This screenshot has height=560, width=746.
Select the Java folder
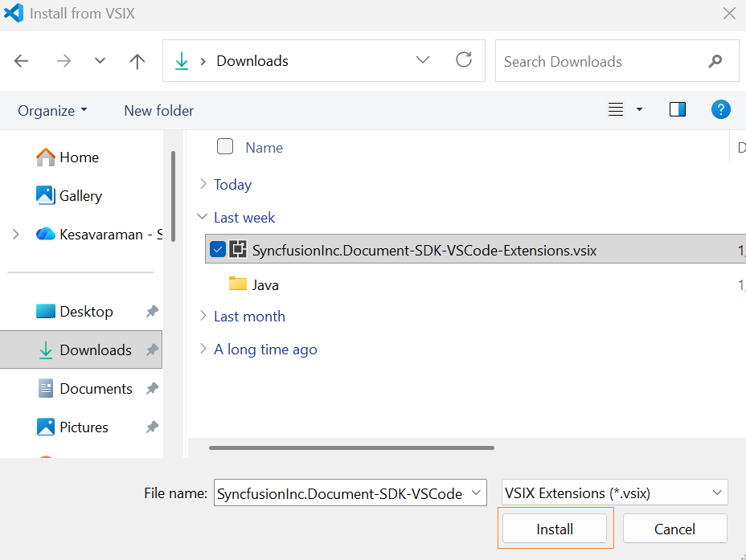tap(265, 285)
